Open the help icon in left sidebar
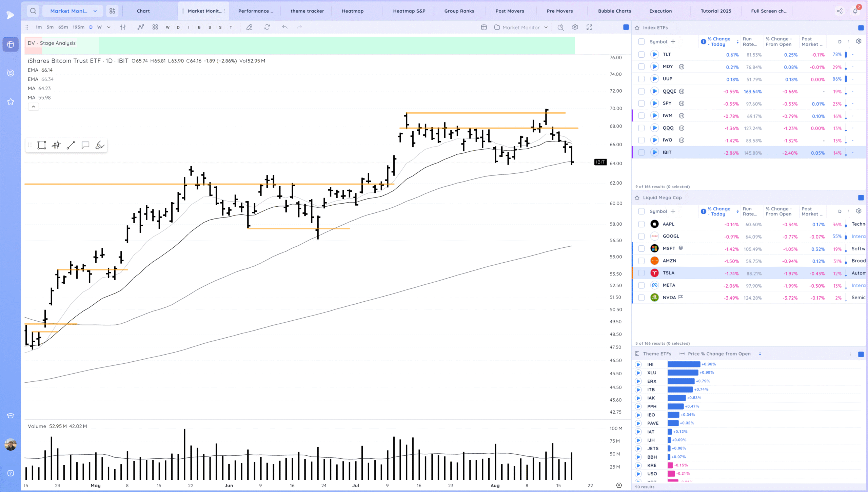Image resolution: width=868 pixels, height=492 pixels. point(11,473)
